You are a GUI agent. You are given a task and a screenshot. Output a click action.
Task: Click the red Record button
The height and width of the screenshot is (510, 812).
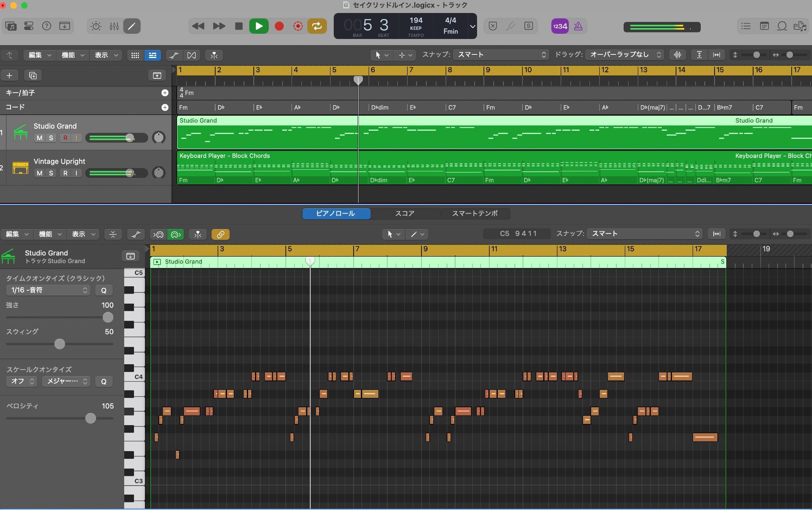click(x=279, y=26)
